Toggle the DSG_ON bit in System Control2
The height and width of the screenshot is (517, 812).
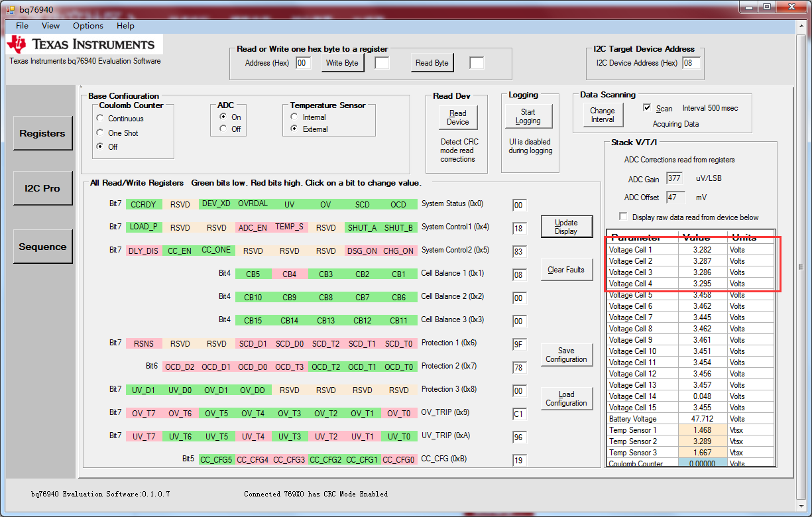point(362,251)
